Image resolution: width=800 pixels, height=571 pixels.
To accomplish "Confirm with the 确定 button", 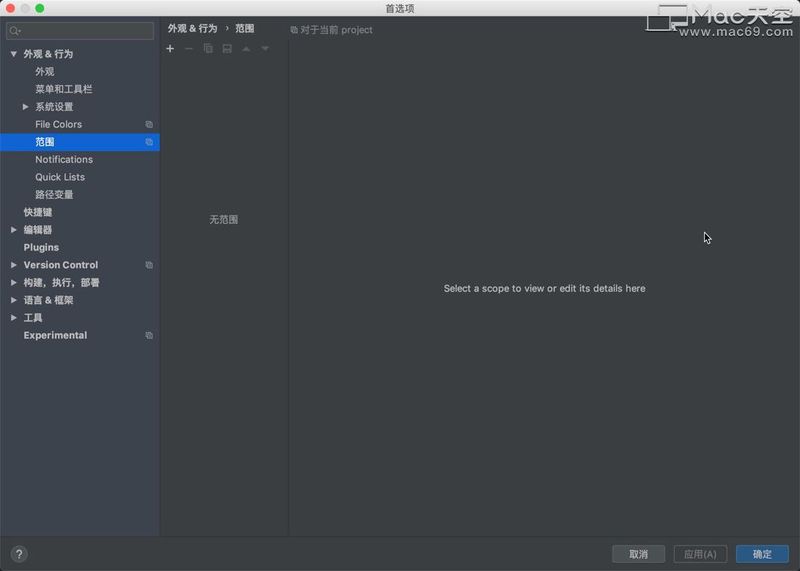I will tap(762, 554).
